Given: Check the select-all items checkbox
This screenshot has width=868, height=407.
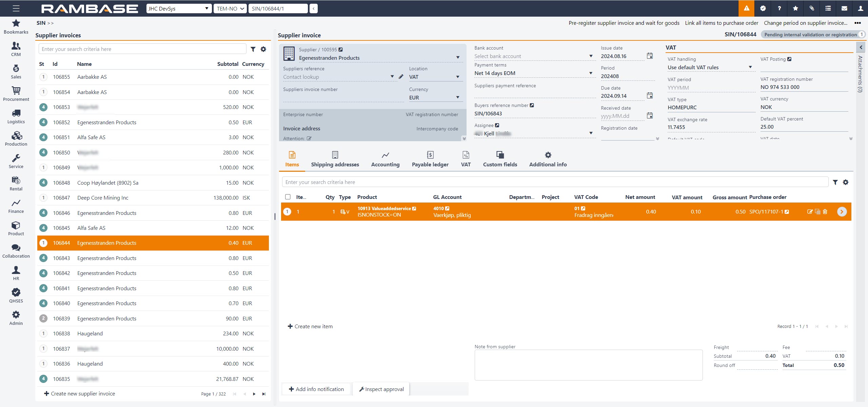Looking at the screenshot, I should coord(288,197).
